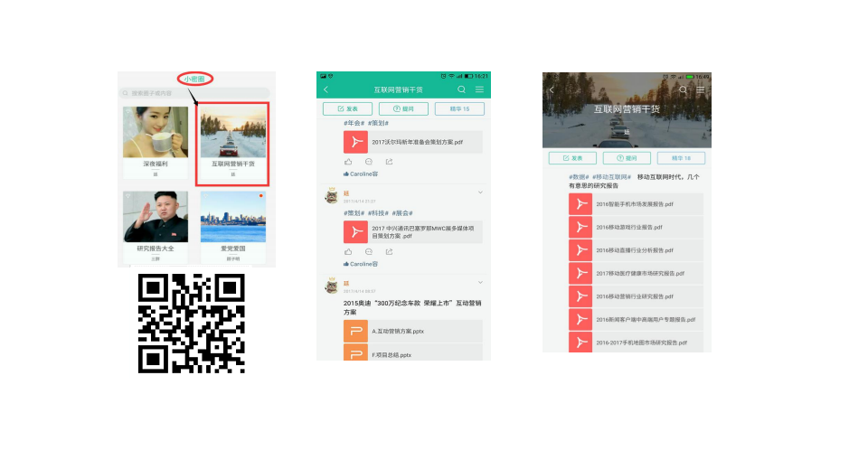Tap 提问 button beside 精华 18
This screenshot has height=460, width=868.
(627, 158)
